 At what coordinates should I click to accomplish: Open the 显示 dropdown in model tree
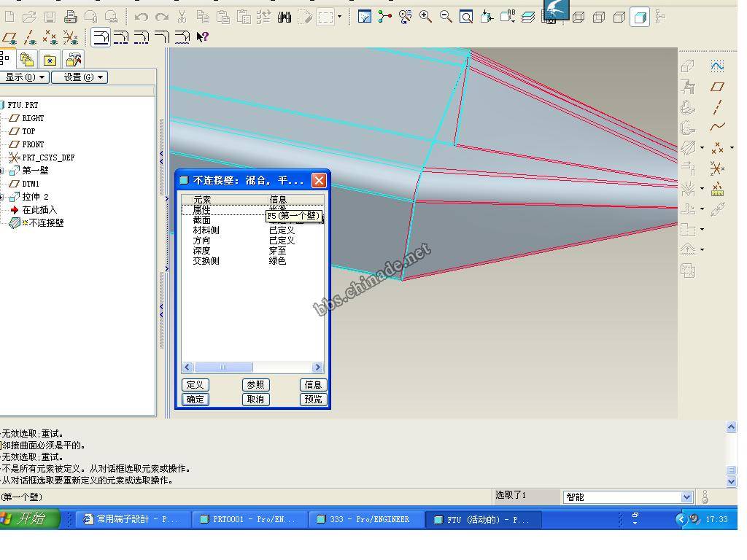click(25, 77)
